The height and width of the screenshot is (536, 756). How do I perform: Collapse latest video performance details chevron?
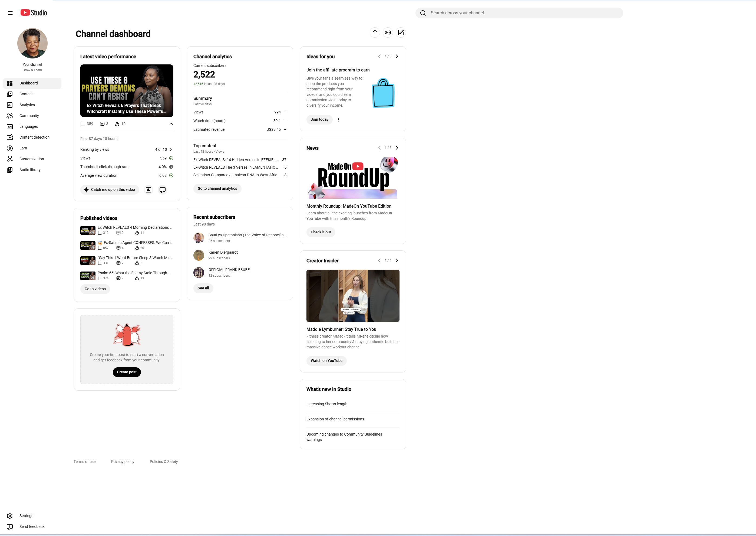[x=171, y=124]
